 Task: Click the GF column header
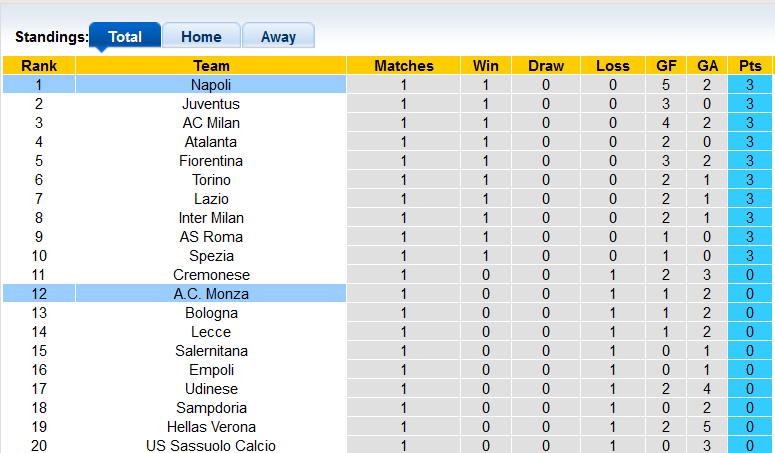click(666, 66)
